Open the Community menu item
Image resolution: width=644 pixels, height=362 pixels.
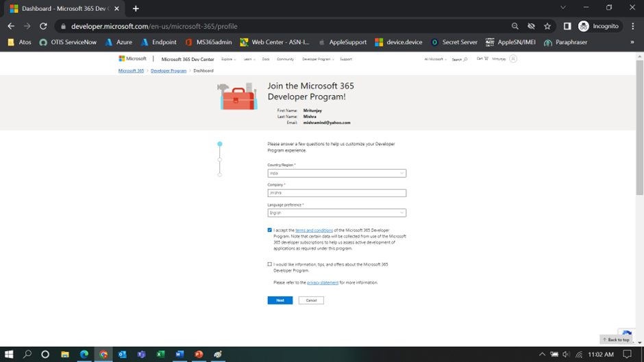tap(285, 59)
